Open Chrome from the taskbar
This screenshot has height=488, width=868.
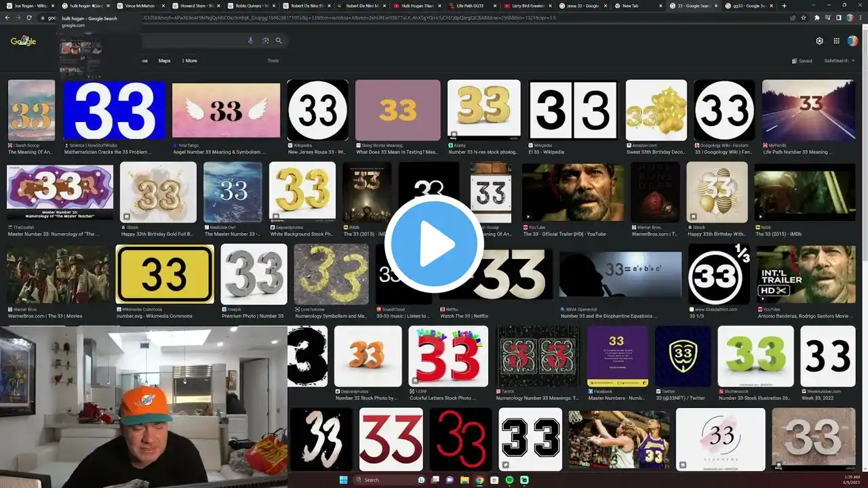click(x=479, y=480)
